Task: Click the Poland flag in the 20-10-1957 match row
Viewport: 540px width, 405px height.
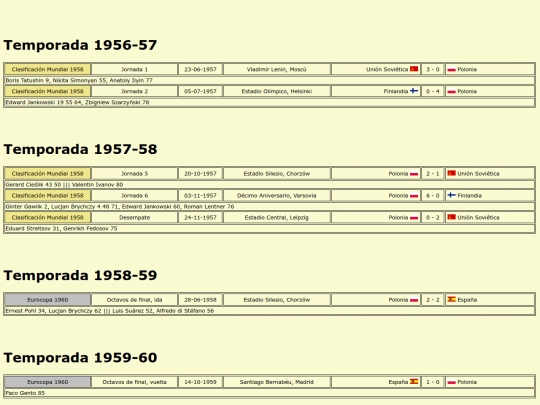Action: click(414, 174)
